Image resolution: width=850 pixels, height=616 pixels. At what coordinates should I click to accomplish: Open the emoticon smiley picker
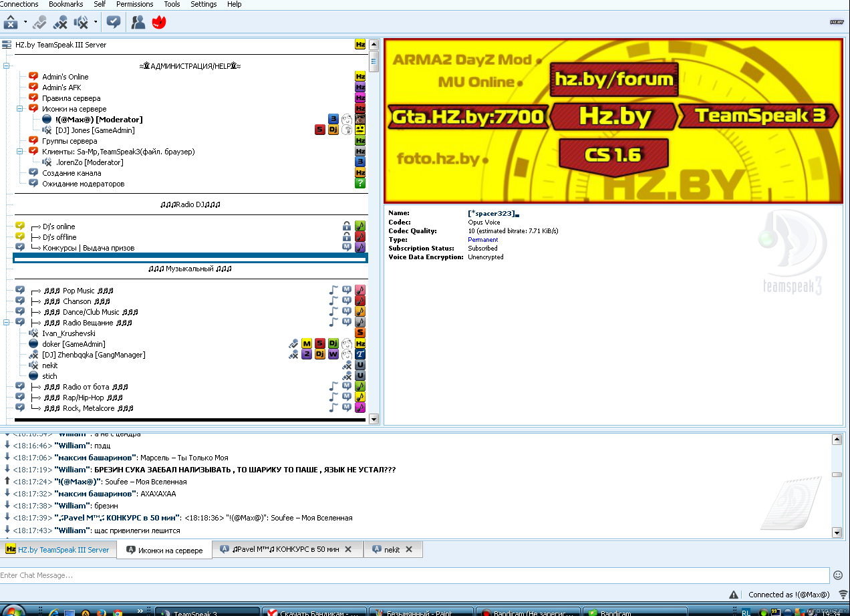(838, 575)
